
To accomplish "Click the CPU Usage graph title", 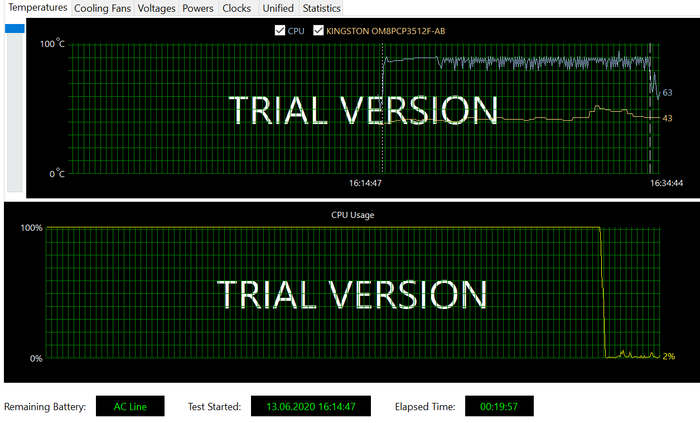I will coord(353,215).
